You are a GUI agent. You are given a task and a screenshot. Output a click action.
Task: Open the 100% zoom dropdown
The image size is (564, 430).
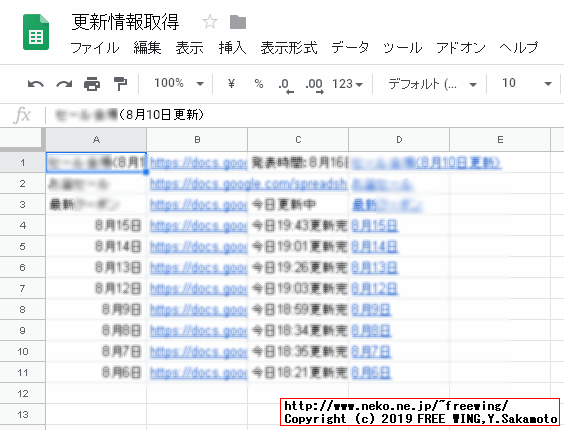click(x=179, y=83)
